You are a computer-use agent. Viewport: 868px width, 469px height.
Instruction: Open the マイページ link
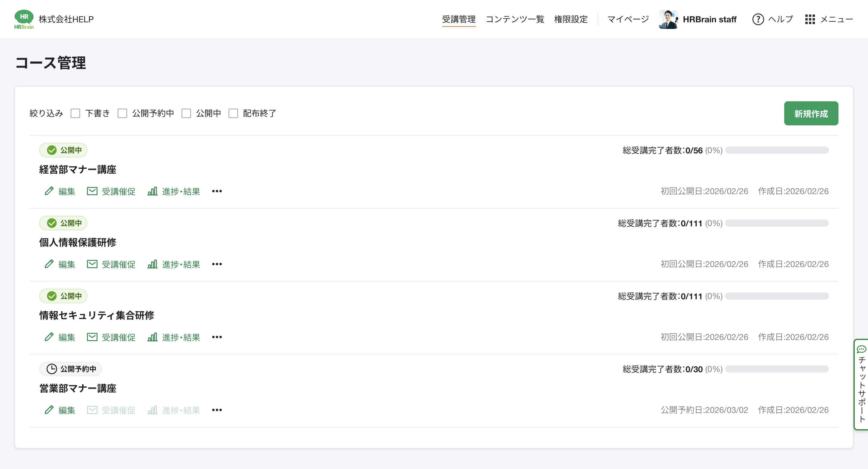628,19
